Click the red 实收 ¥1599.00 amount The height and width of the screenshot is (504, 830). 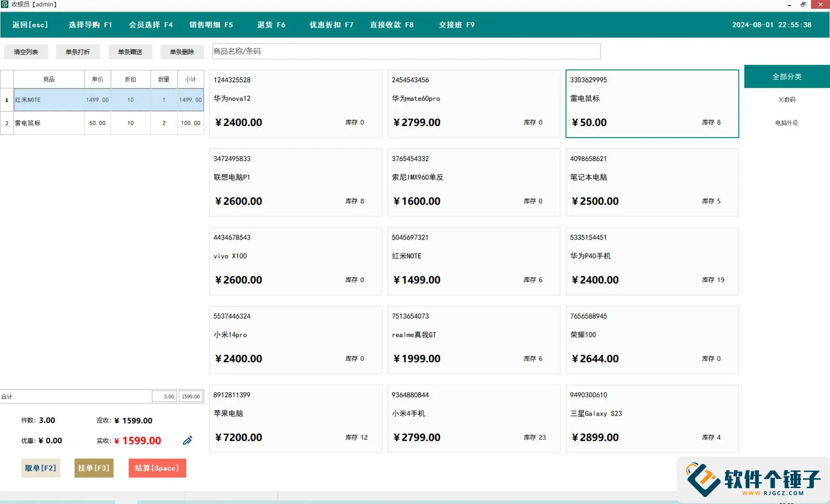click(137, 441)
